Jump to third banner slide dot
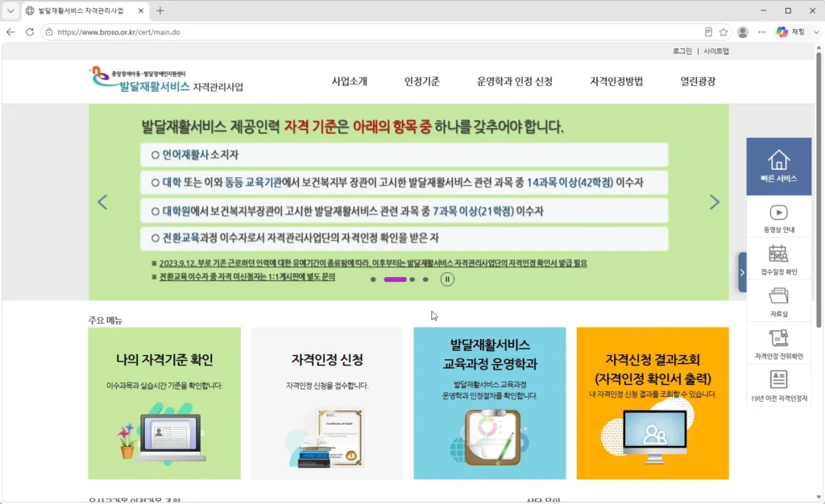 412,279
